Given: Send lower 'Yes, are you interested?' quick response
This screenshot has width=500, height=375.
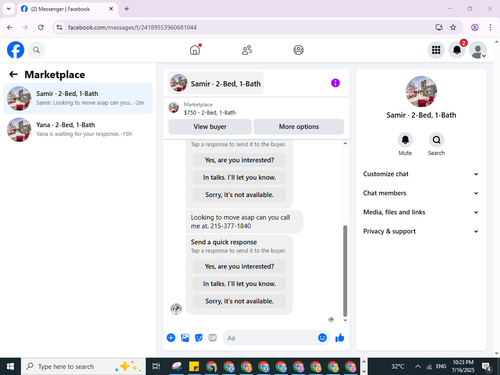Looking at the screenshot, I should 239,266.
